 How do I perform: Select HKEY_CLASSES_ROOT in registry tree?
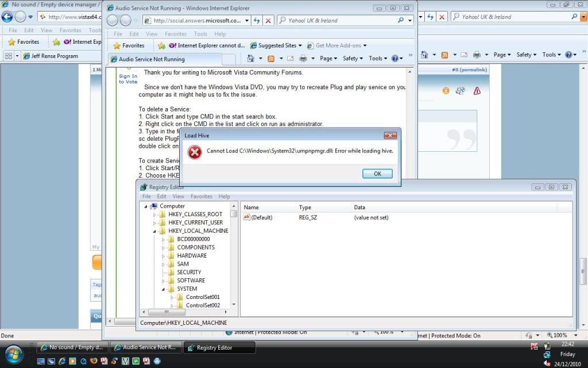coord(195,214)
